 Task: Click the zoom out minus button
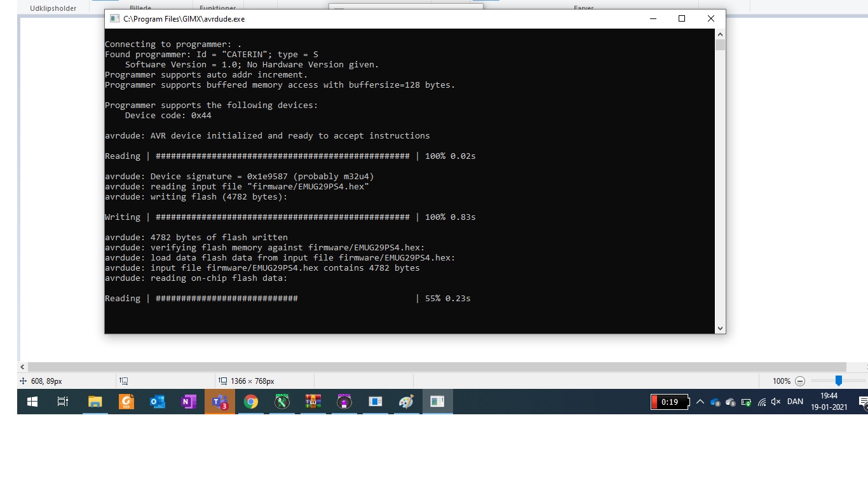coord(800,381)
